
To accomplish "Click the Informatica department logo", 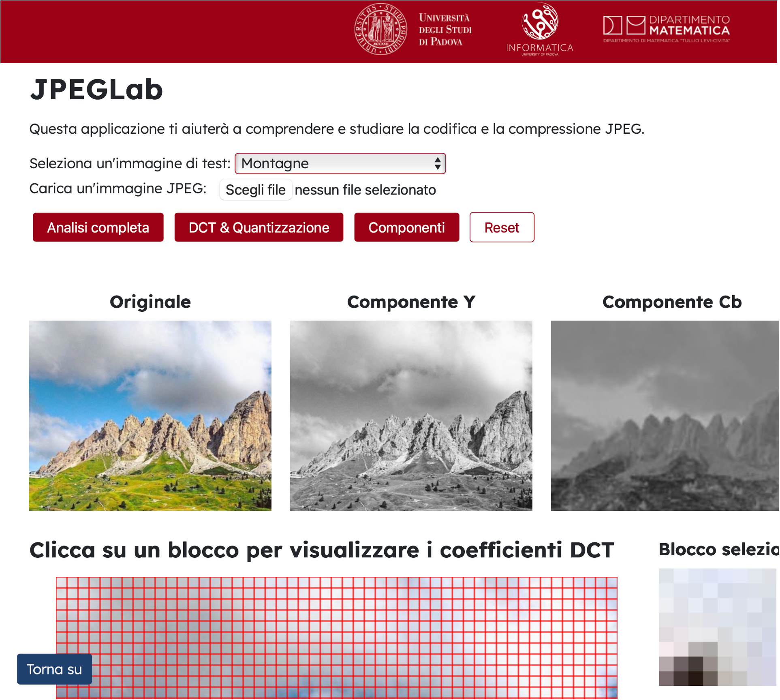I will pos(540,29).
